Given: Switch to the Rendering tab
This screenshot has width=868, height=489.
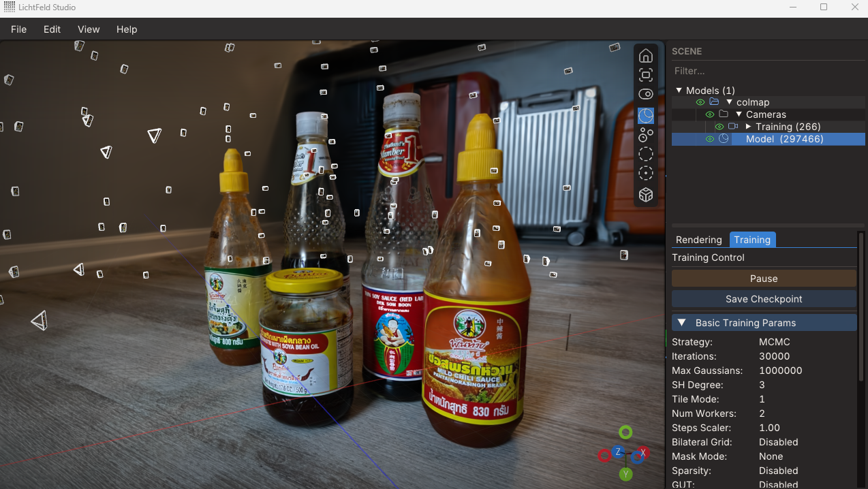Looking at the screenshot, I should pos(698,240).
